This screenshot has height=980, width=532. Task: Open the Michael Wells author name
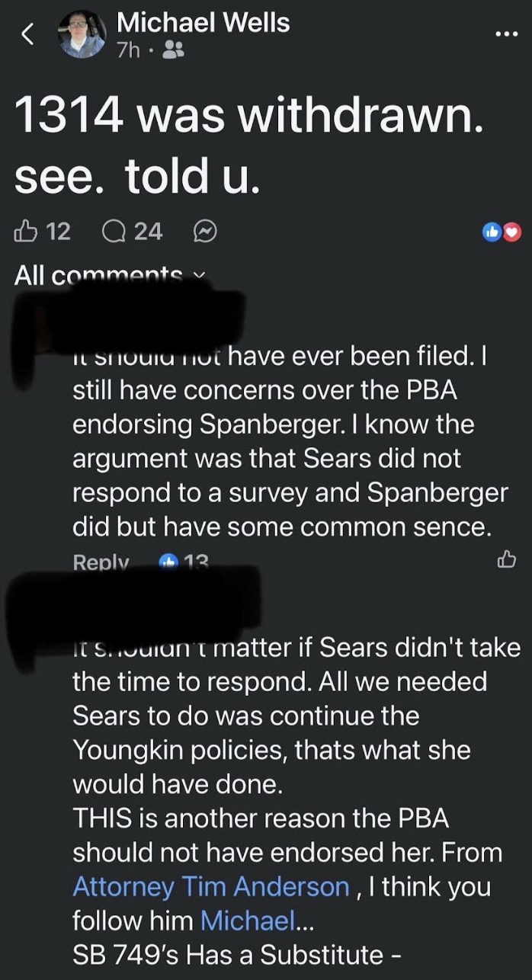pyautogui.click(x=203, y=22)
